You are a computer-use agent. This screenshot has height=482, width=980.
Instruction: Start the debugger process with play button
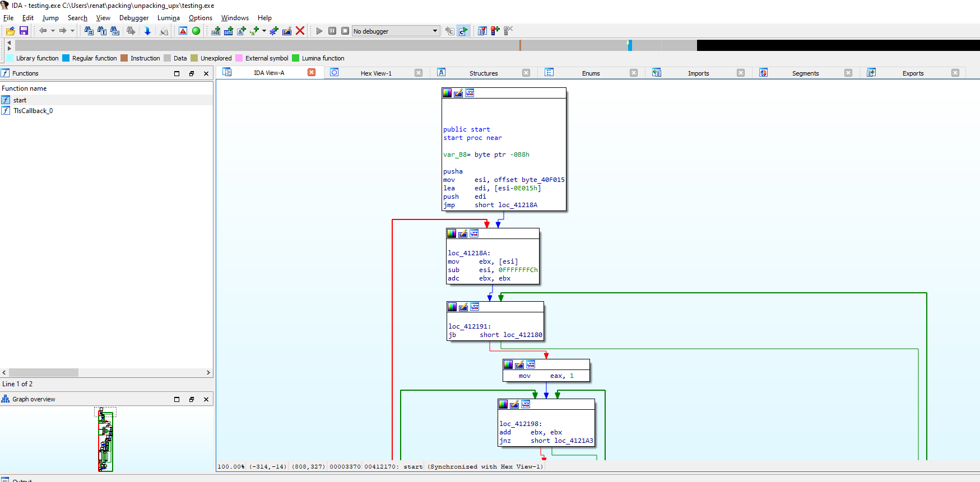[x=319, y=31]
